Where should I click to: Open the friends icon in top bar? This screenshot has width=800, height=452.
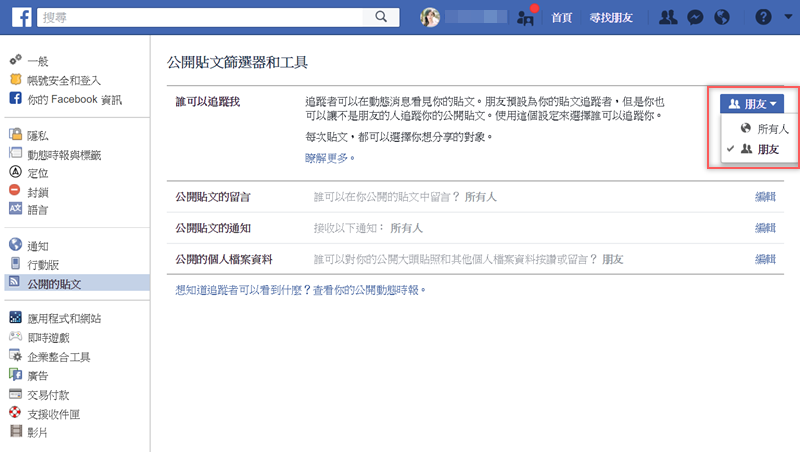(x=668, y=17)
